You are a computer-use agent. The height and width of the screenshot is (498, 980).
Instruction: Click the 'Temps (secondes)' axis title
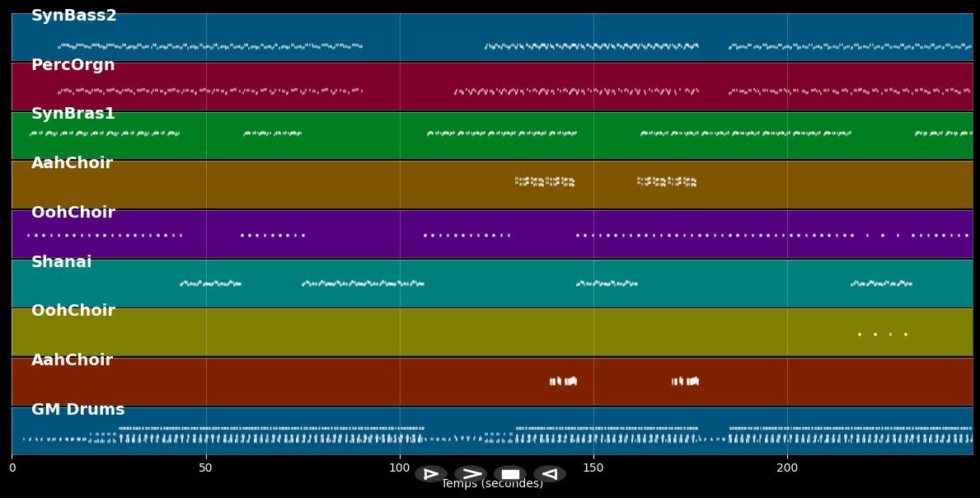(x=493, y=484)
